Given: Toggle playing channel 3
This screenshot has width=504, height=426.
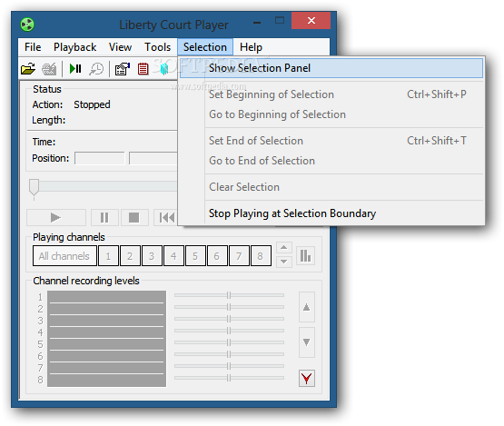Looking at the screenshot, I should coord(152,256).
